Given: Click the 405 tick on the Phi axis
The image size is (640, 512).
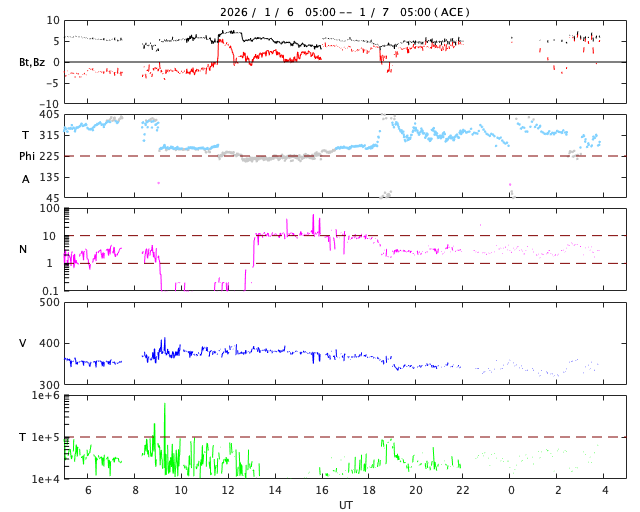Looking at the screenshot, I should tap(49, 115).
